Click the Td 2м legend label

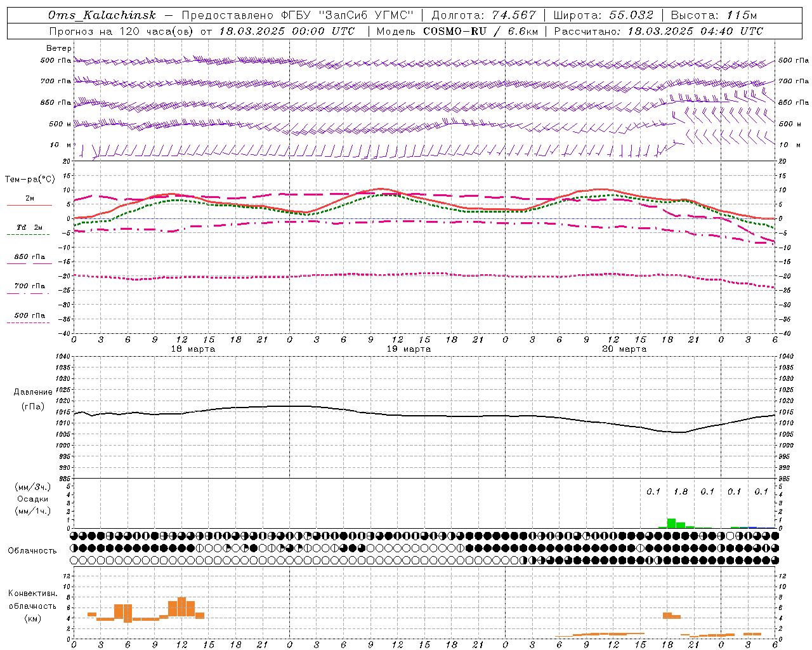tap(30, 227)
